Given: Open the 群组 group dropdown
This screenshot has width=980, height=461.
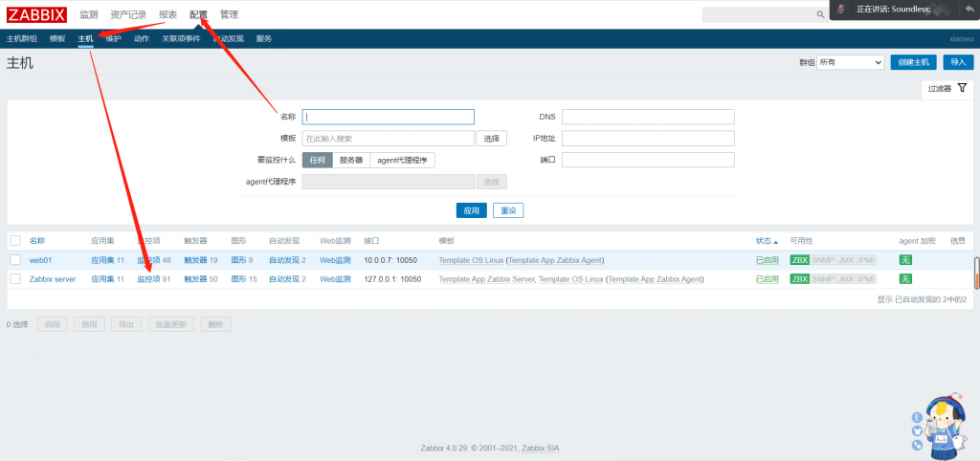Looking at the screenshot, I should 851,62.
